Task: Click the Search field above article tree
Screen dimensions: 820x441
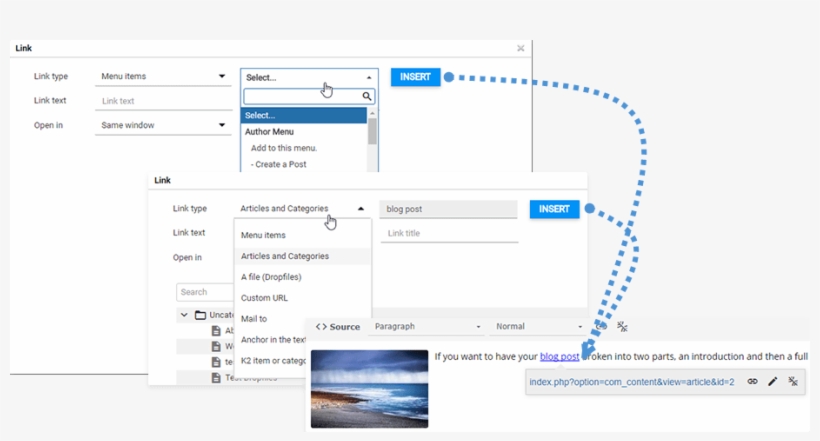Action: pos(205,292)
